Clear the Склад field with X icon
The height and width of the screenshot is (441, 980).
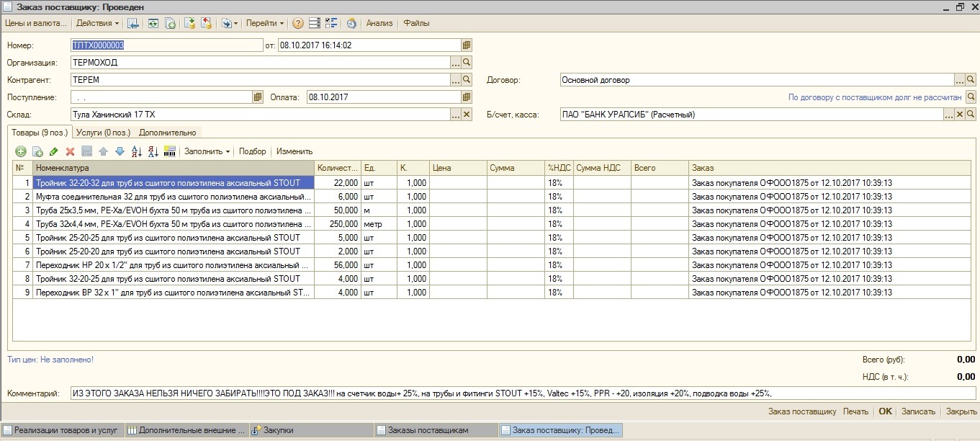(x=467, y=114)
